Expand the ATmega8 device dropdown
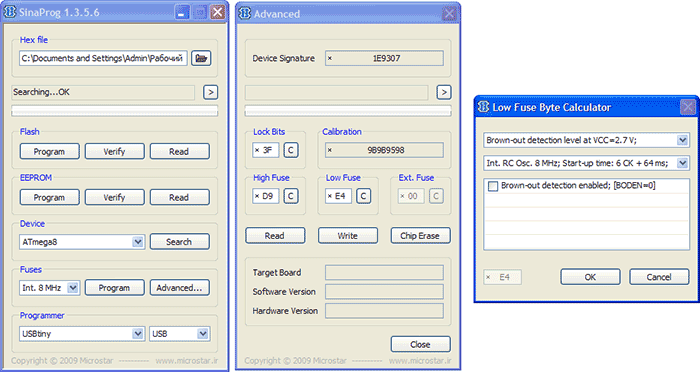The image size is (700, 372). 138,242
